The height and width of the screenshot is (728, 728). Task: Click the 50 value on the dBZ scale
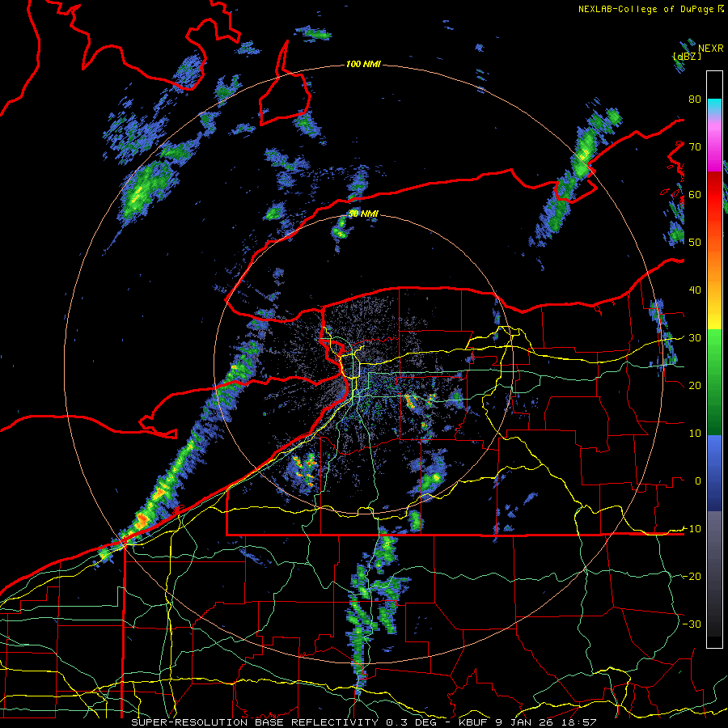pos(695,243)
